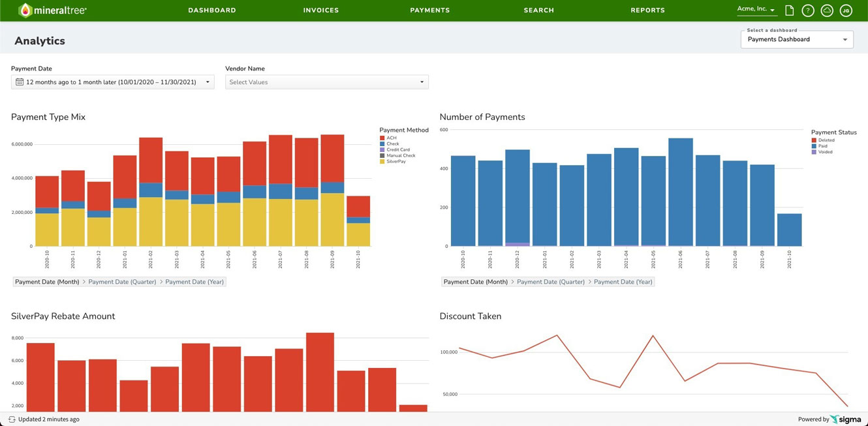Toggle the SilverPay legend entry
The height and width of the screenshot is (426, 868).
click(394, 161)
